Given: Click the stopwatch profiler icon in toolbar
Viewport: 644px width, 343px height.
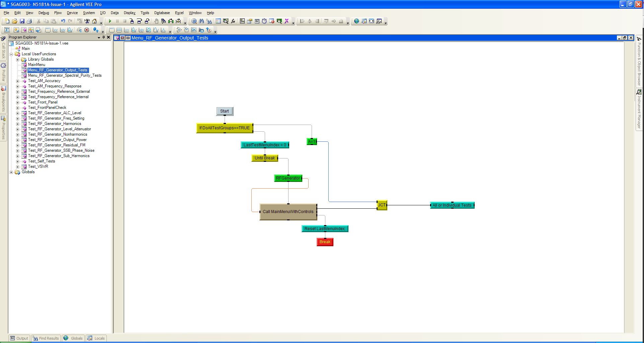Looking at the screenshot, I should tap(264, 21).
